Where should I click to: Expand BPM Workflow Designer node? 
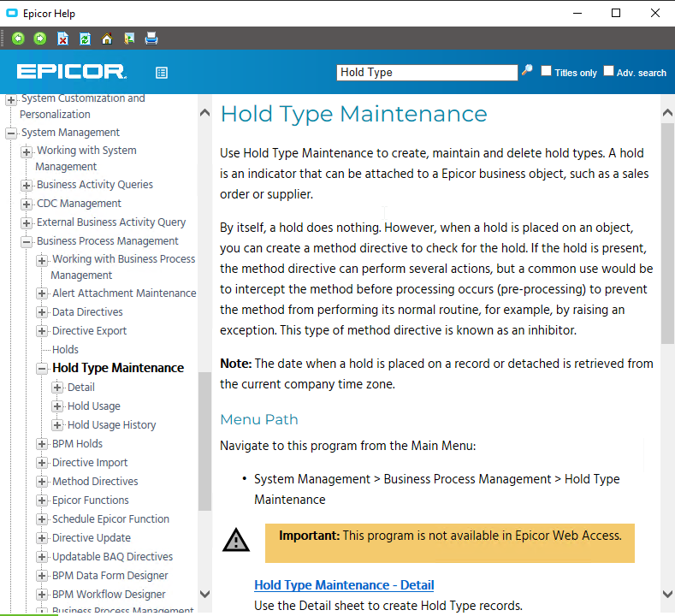pyautogui.click(x=42, y=595)
